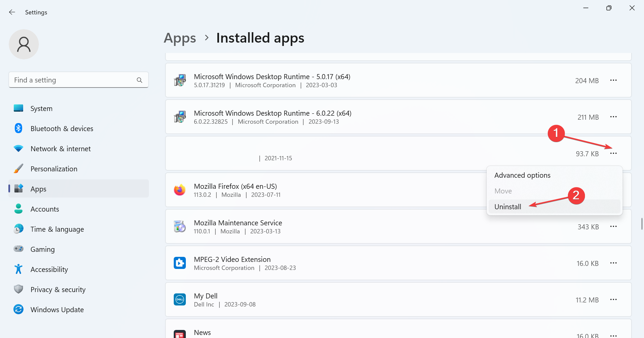Screen dimensions: 644x338
Task: Open System settings category
Action: click(x=78, y=108)
